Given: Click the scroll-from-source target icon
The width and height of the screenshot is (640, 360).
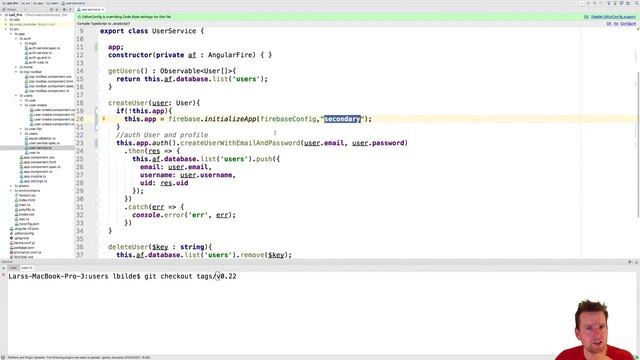Looking at the screenshot, I should 51,9.
